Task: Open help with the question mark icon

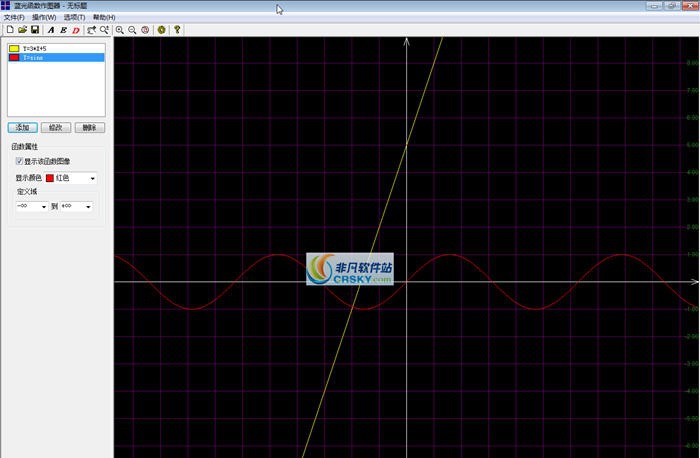Action: coord(177,30)
